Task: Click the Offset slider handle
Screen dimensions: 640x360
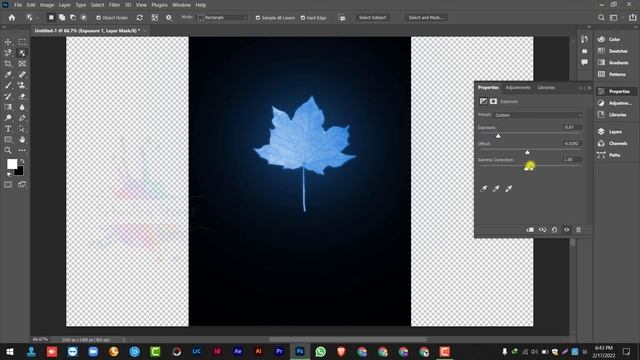Action: 527,152
